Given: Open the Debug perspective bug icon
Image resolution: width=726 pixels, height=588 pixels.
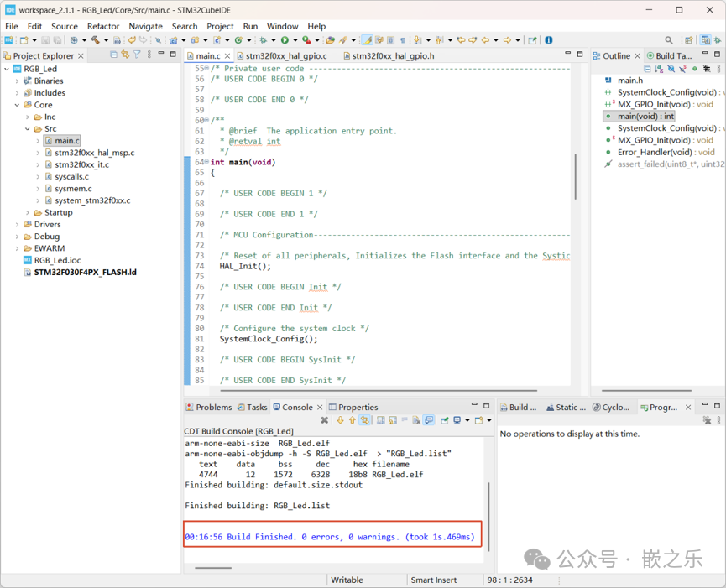Looking at the screenshot, I should coord(718,39).
